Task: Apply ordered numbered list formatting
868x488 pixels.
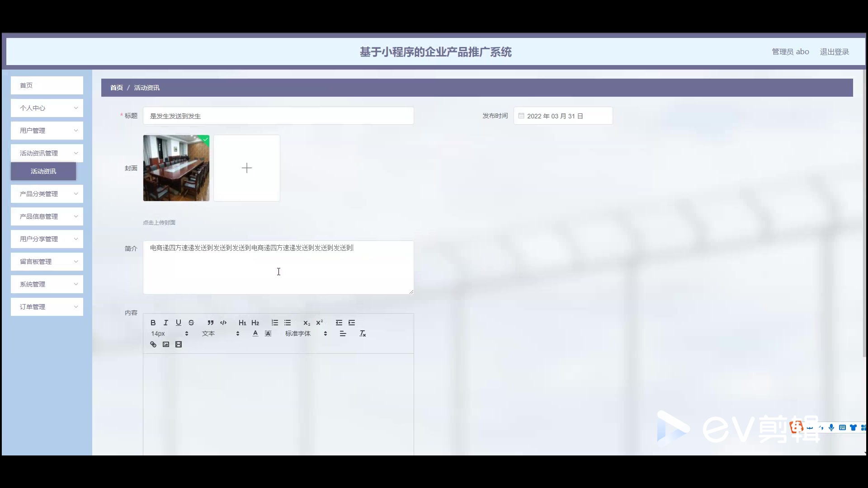Action: [x=274, y=323]
